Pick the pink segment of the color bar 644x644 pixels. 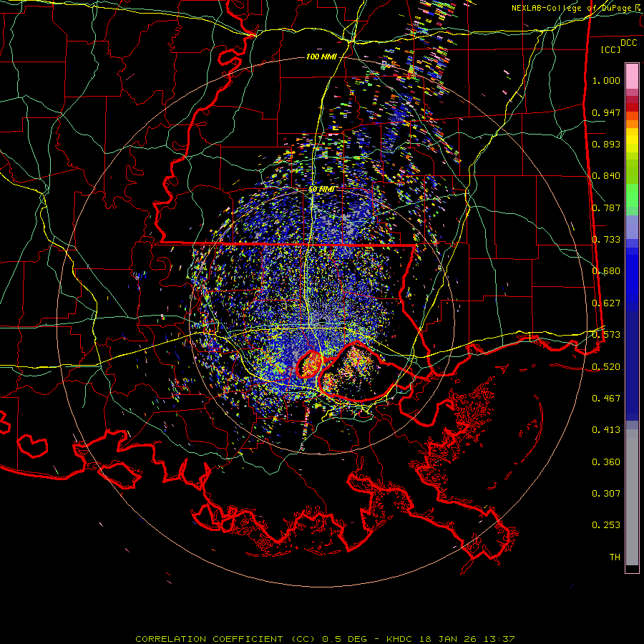click(632, 76)
